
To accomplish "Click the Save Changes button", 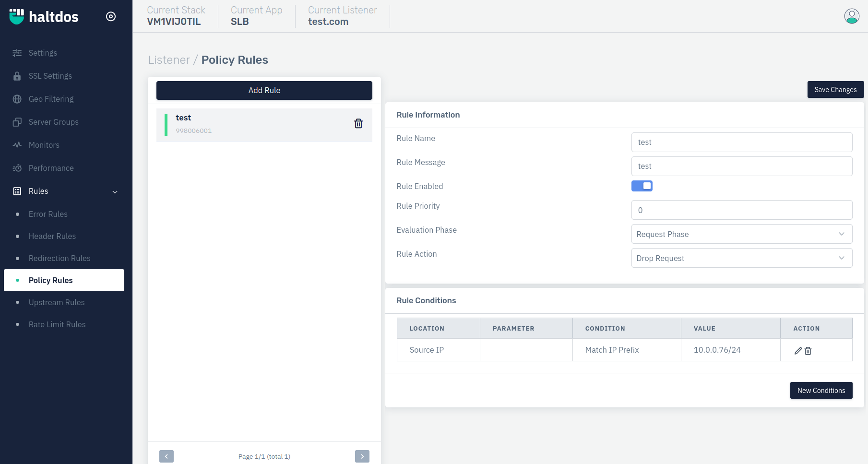I will coord(835,90).
